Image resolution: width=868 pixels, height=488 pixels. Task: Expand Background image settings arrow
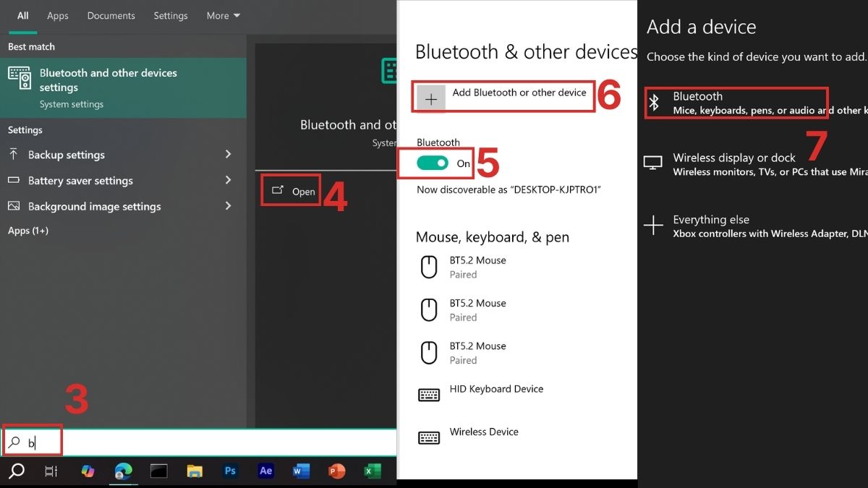(228, 207)
